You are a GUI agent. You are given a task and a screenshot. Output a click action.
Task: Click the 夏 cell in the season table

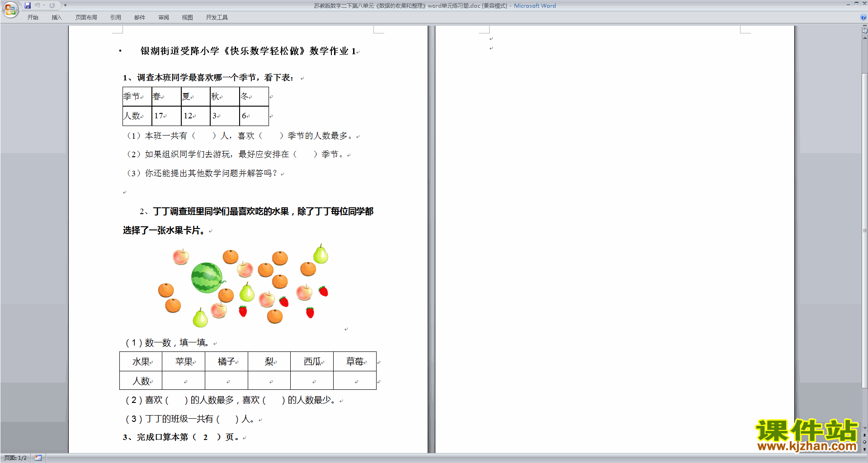click(x=196, y=97)
